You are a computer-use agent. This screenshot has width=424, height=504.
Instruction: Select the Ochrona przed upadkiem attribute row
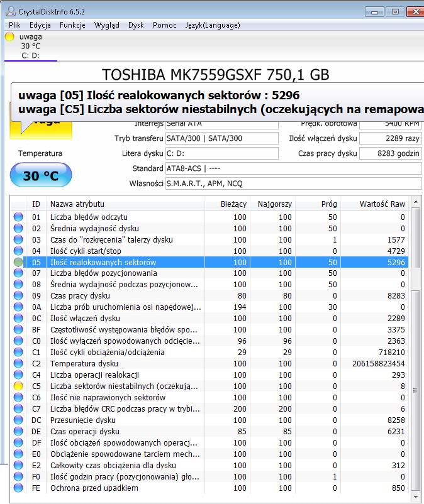point(209,488)
